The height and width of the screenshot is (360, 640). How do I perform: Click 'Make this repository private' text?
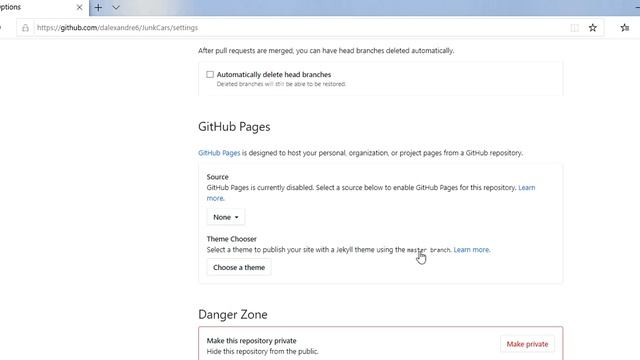pos(251,340)
